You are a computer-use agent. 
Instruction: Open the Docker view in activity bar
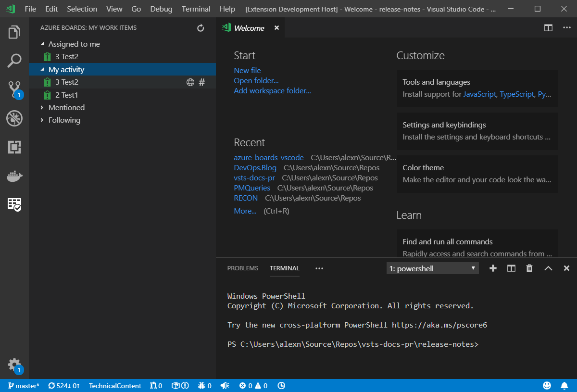tap(14, 176)
